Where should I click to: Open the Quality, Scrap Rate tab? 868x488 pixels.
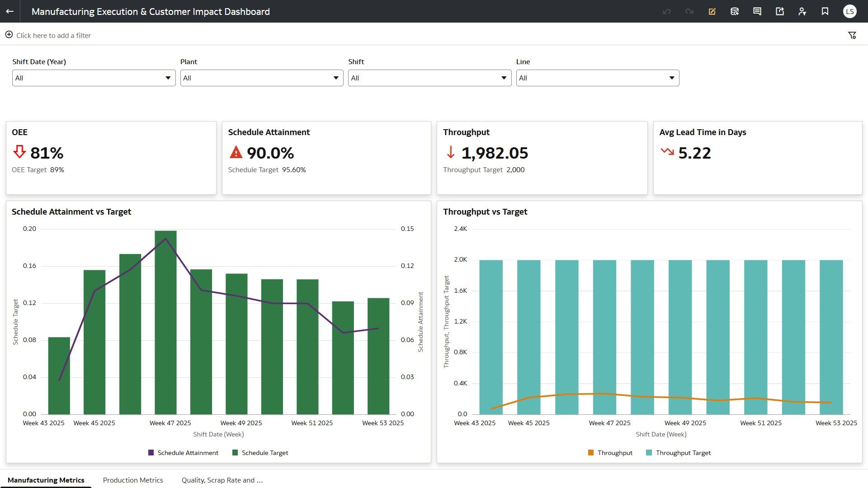click(x=222, y=480)
